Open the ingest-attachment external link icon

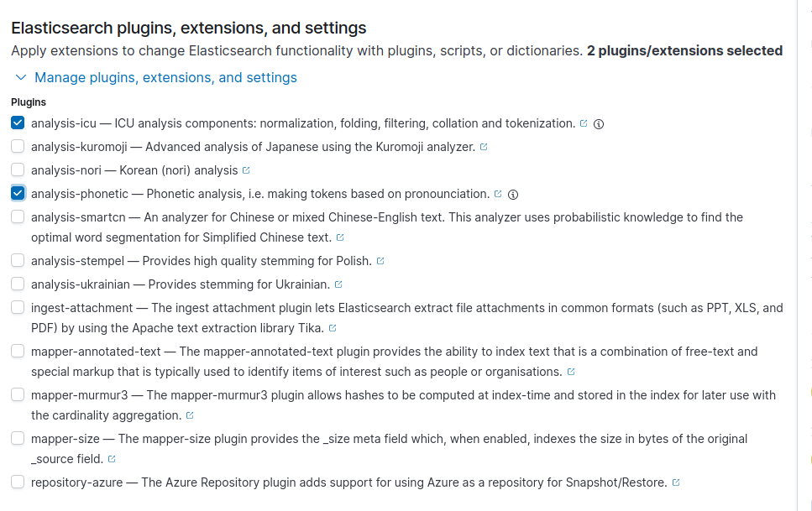(x=332, y=327)
